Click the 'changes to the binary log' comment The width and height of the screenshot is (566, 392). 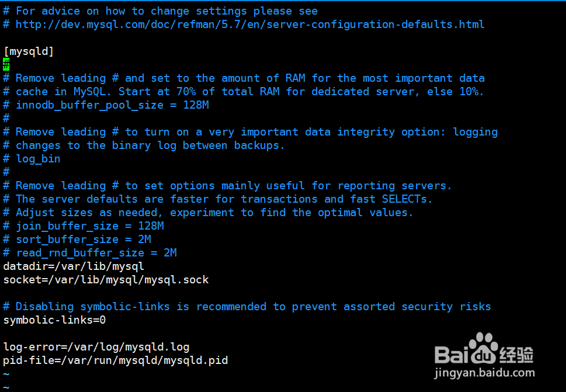click(x=150, y=145)
